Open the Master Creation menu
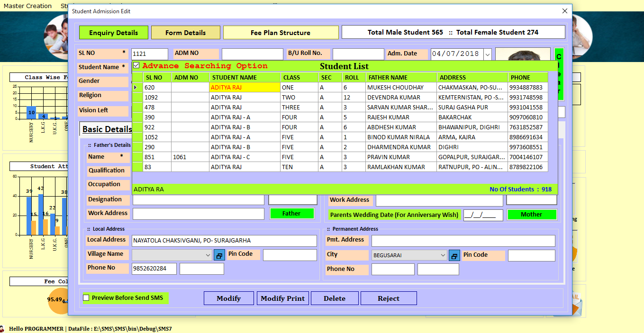Screen dimensions: 644x333 pos(27,6)
